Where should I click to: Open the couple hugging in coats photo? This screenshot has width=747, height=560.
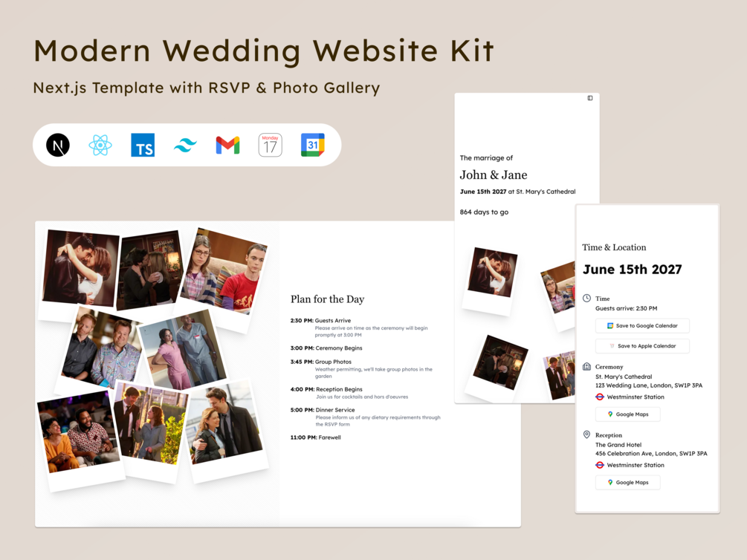pyautogui.click(x=225, y=423)
